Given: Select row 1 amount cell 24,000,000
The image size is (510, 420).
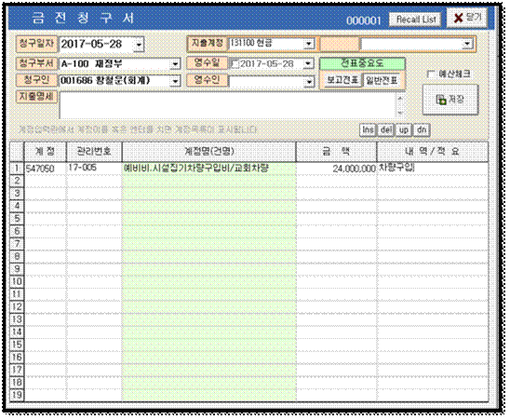Looking at the screenshot, I should (x=336, y=169).
